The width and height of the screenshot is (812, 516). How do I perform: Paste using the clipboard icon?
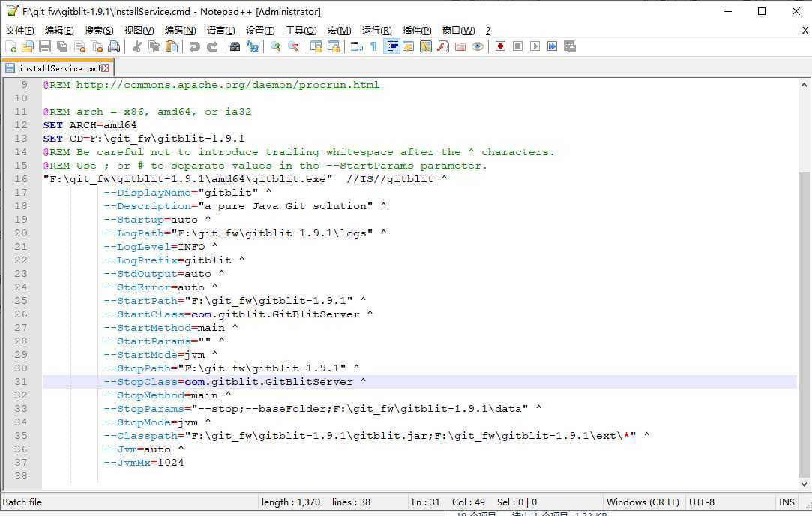[x=172, y=46]
